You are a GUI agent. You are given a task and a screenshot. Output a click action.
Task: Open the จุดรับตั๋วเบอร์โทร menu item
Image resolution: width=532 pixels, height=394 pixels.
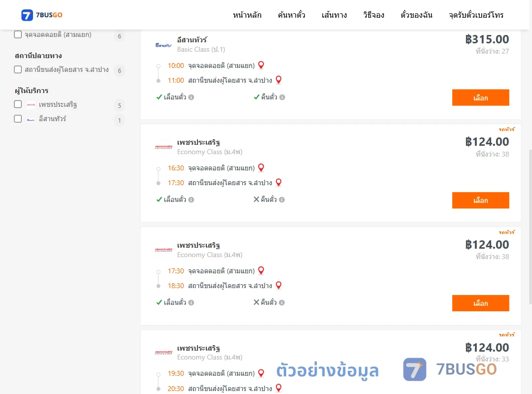[x=476, y=15]
